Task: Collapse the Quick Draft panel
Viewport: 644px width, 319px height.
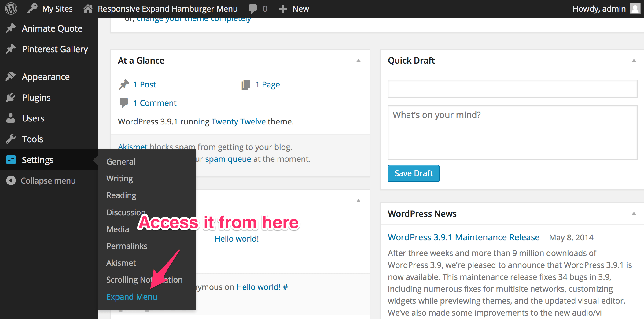Action: 634,61
